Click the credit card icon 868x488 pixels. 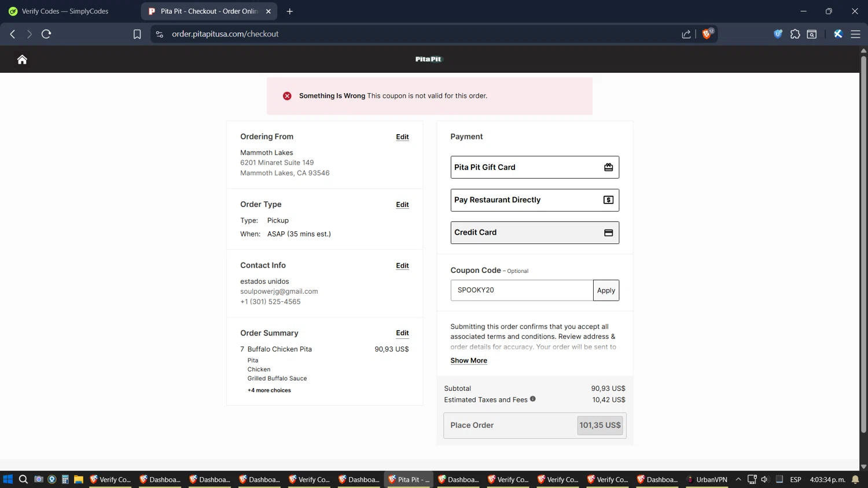(x=608, y=232)
